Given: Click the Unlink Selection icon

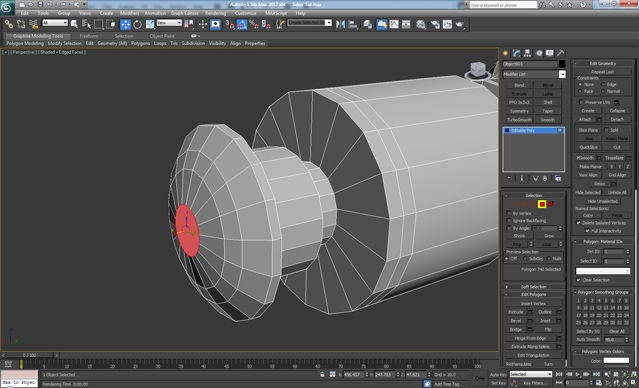Looking at the screenshot, I should pos(21,24).
